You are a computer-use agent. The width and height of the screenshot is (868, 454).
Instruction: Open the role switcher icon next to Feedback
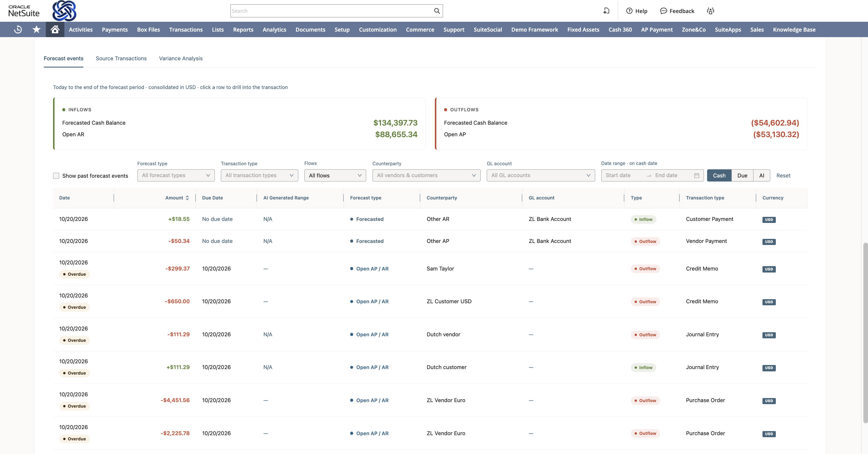tap(710, 11)
